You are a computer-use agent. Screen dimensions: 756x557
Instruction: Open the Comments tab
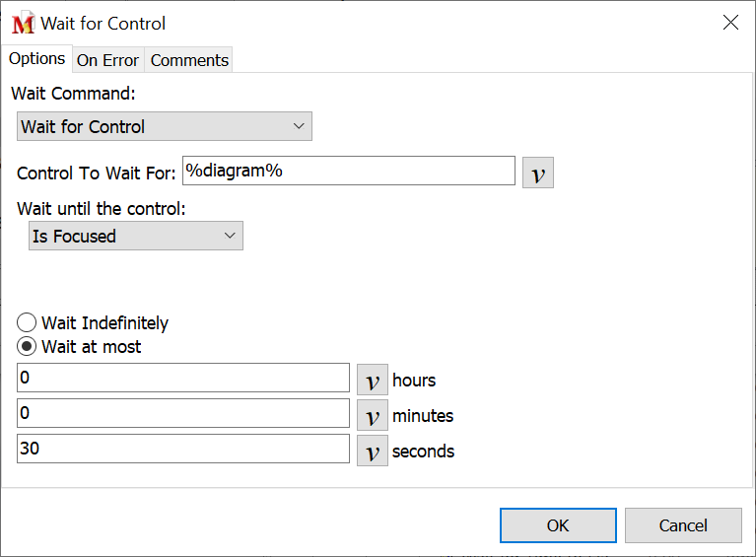click(x=189, y=60)
